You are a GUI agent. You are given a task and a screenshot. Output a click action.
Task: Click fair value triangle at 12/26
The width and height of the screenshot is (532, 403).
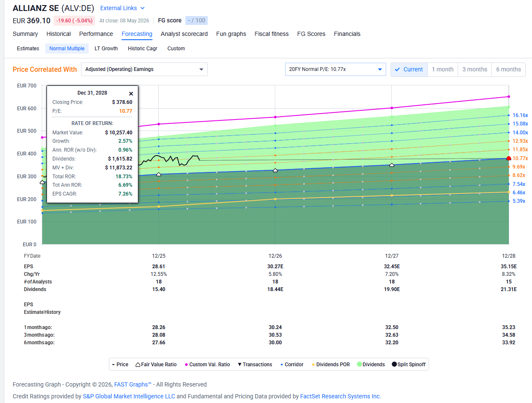(275, 170)
